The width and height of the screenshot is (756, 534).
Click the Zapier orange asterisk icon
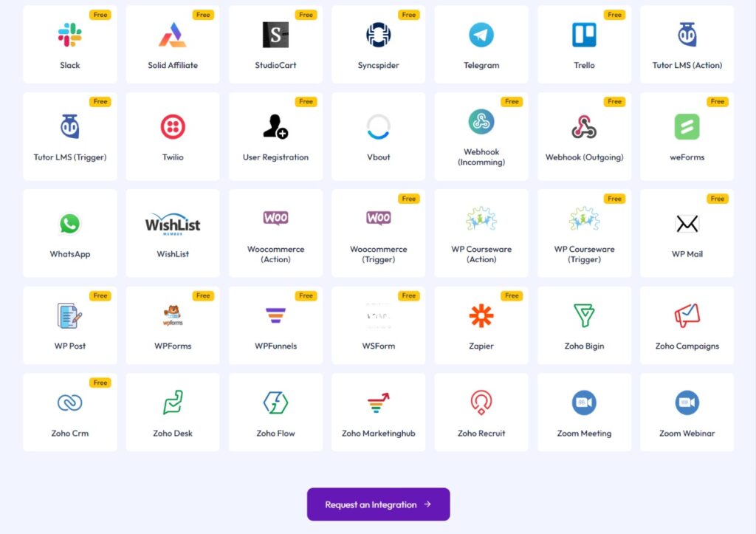point(481,316)
